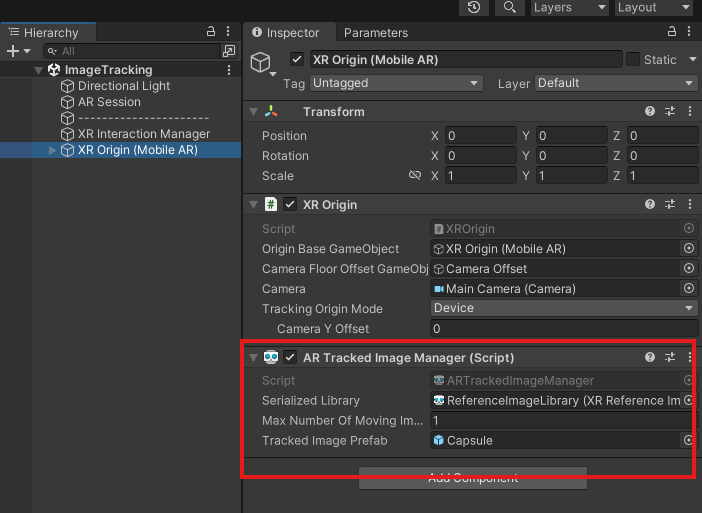
Task: Collapse AR Tracked Image Manager foldout
Action: click(x=253, y=358)
